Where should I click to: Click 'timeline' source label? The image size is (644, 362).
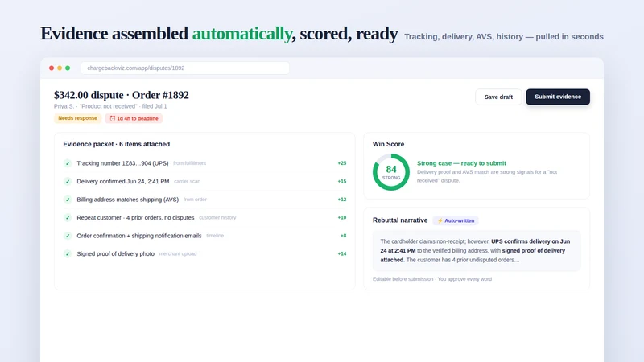(x=215, y=236)
